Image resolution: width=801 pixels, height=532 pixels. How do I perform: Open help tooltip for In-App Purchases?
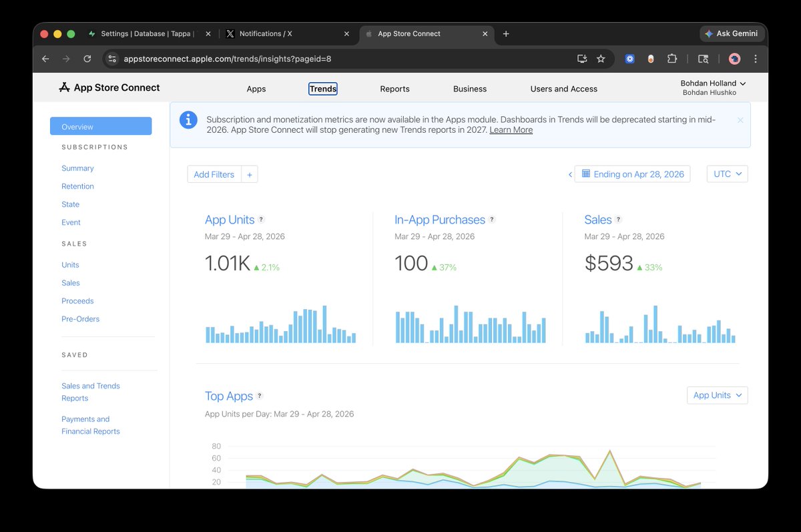point(492,220)
